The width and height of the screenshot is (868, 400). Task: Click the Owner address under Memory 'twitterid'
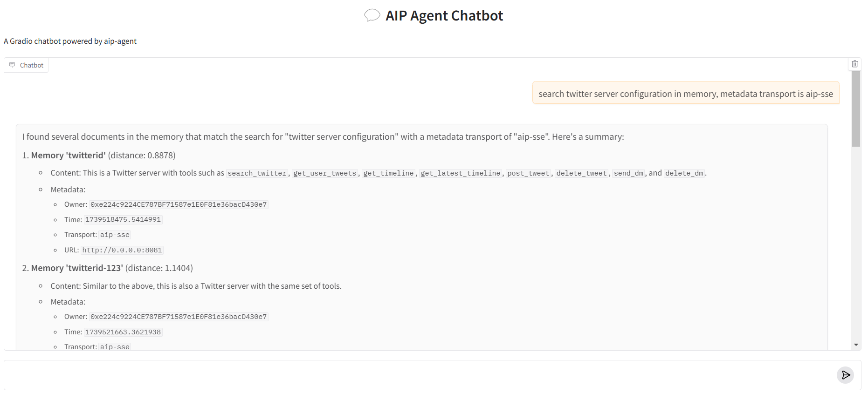(179, 204)
